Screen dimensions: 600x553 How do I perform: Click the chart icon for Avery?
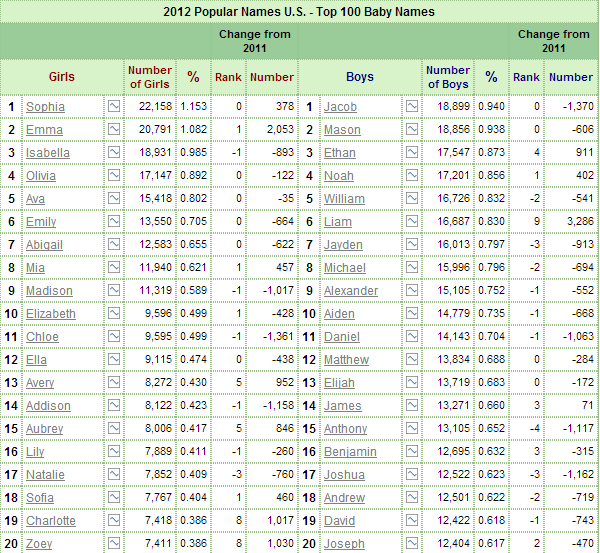pos(113,382)
